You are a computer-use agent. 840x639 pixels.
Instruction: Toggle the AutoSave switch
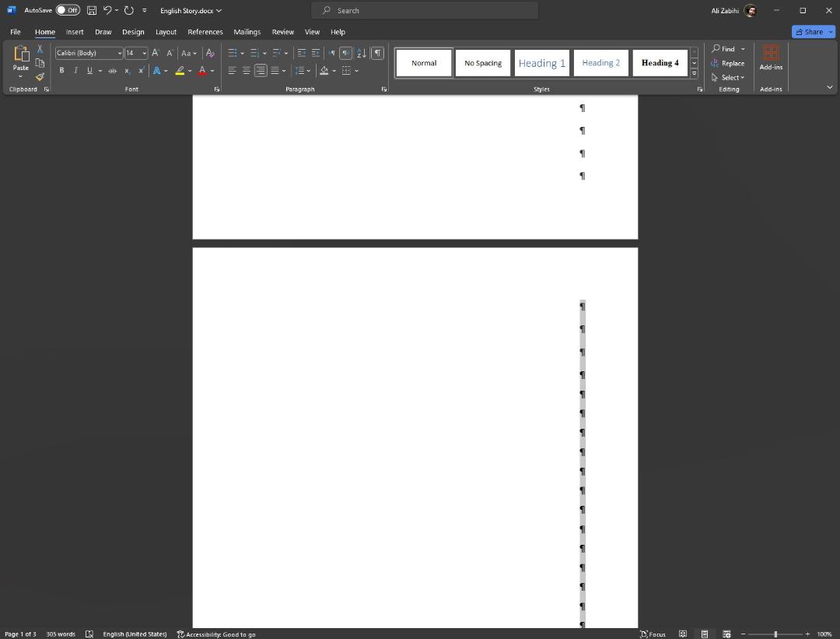pos(68,10)
